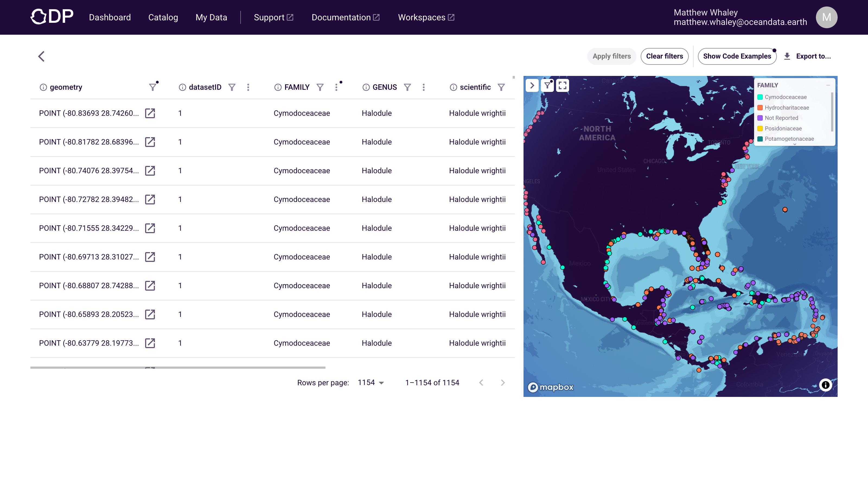Click the datasetID info icon
Image resolution: width=868 pixels, height=488 pixels.
[182, 87]
